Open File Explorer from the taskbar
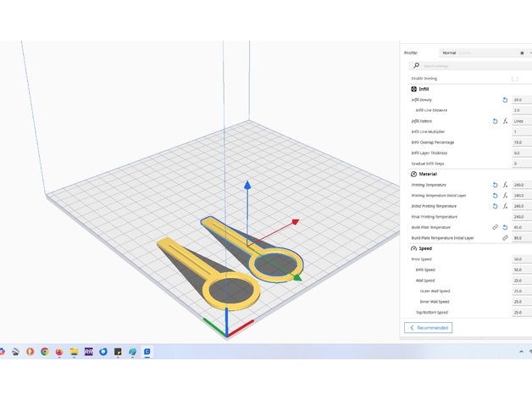The width and height of the screenshot is (532, 400). [x=73, y=351]
